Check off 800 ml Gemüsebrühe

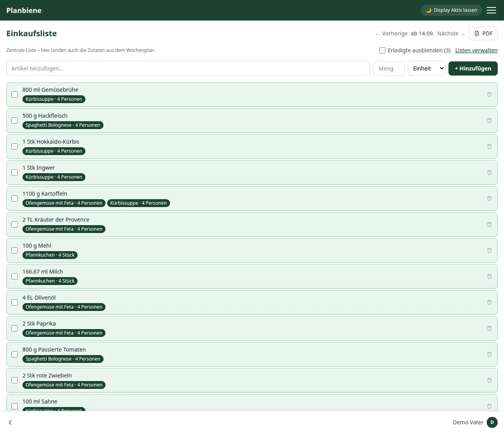click(x=15, y=94)
